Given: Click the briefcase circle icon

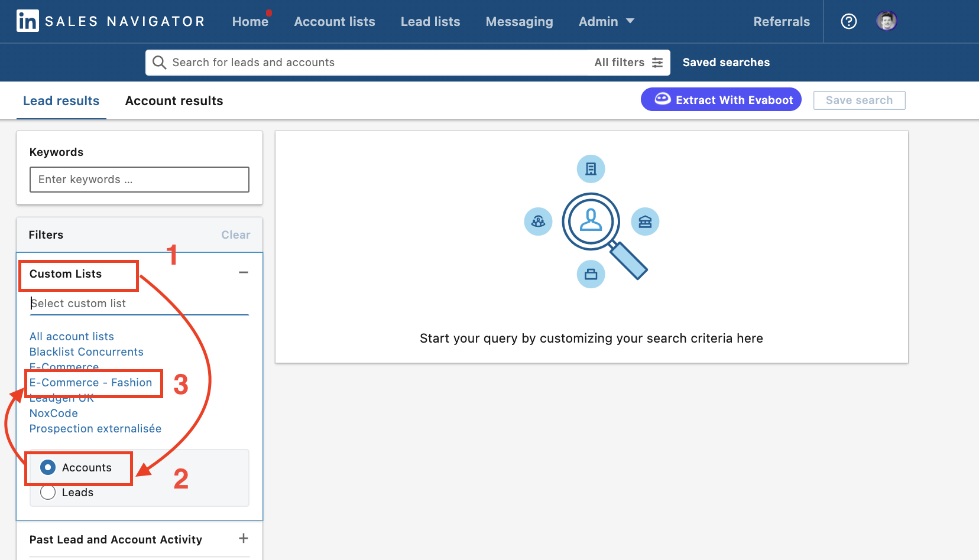Looking at the screenshot, I should pos(591,274).
